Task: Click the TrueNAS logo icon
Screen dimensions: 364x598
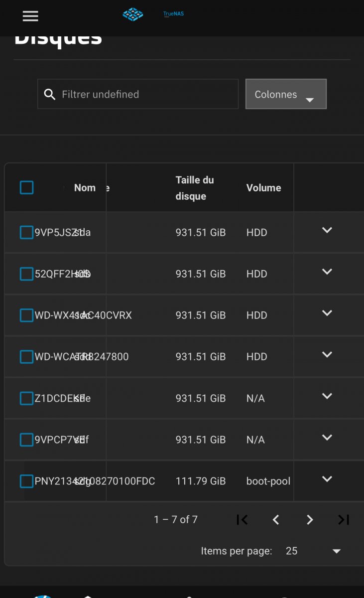Action: click(x=133, y=14)
